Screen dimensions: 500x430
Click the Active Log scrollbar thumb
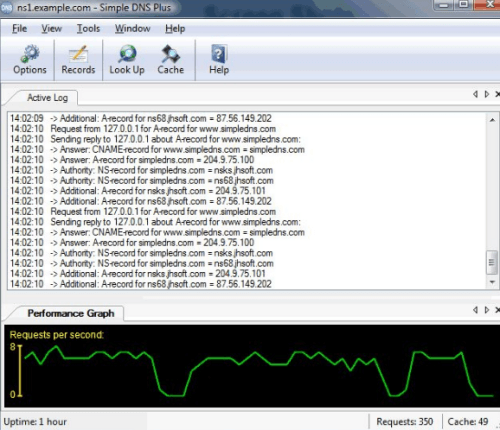(492, 262)
